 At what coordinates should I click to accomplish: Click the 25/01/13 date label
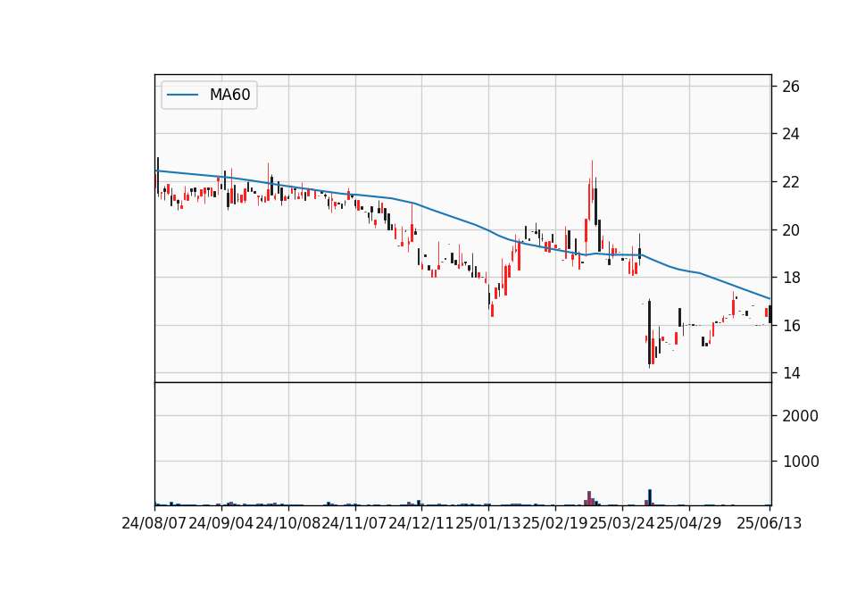(488, 523)
